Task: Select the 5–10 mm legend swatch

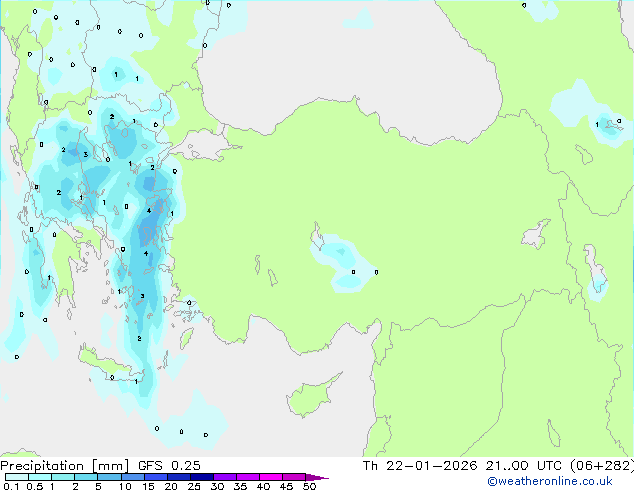Action: (109, 477)
